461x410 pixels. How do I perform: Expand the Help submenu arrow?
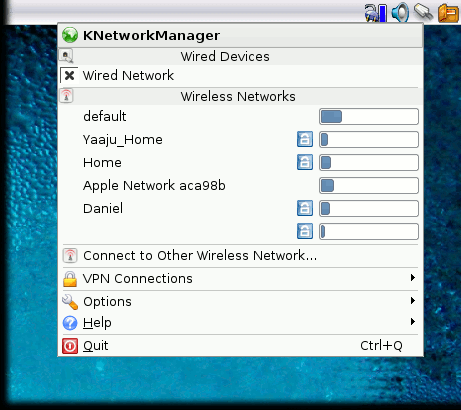(x=413, y=322)
